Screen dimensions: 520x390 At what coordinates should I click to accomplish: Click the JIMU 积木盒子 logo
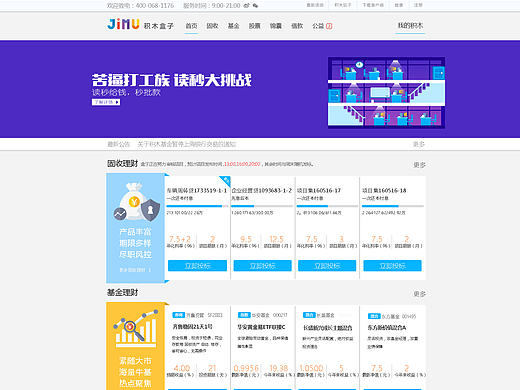(140, 25)
